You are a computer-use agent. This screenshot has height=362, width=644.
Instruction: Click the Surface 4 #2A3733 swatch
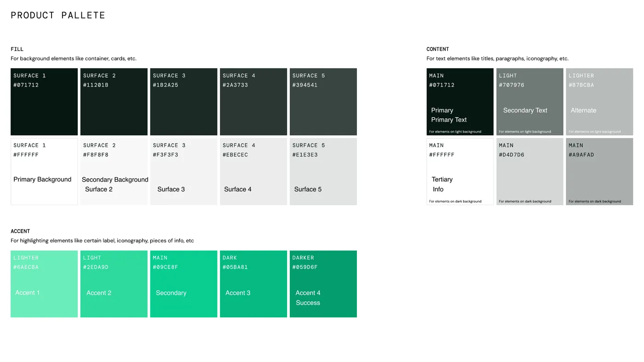[253, 102]
